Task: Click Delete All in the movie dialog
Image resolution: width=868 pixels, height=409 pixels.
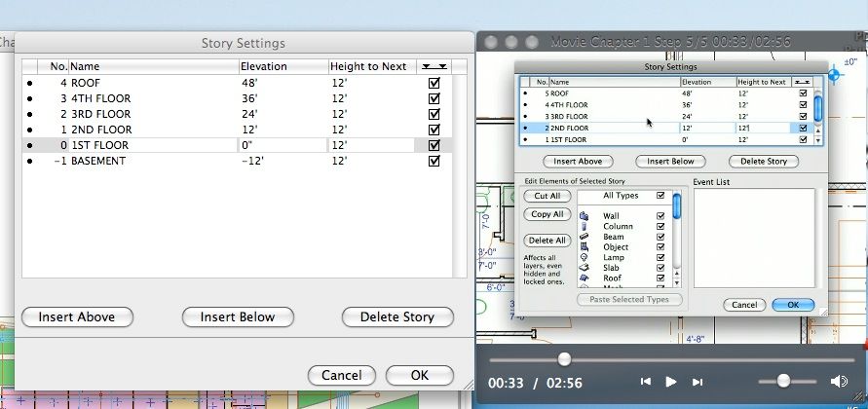Action: click(x=547, y=241)
